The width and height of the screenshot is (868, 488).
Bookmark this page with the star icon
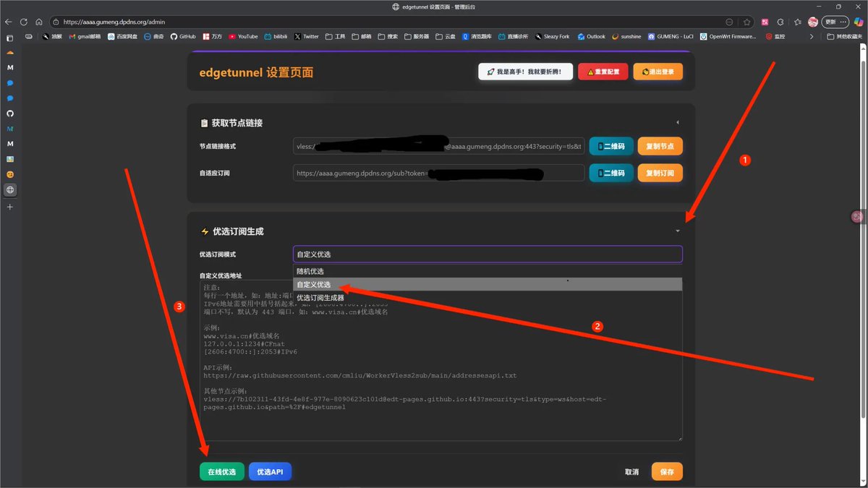tap(746, 22)
